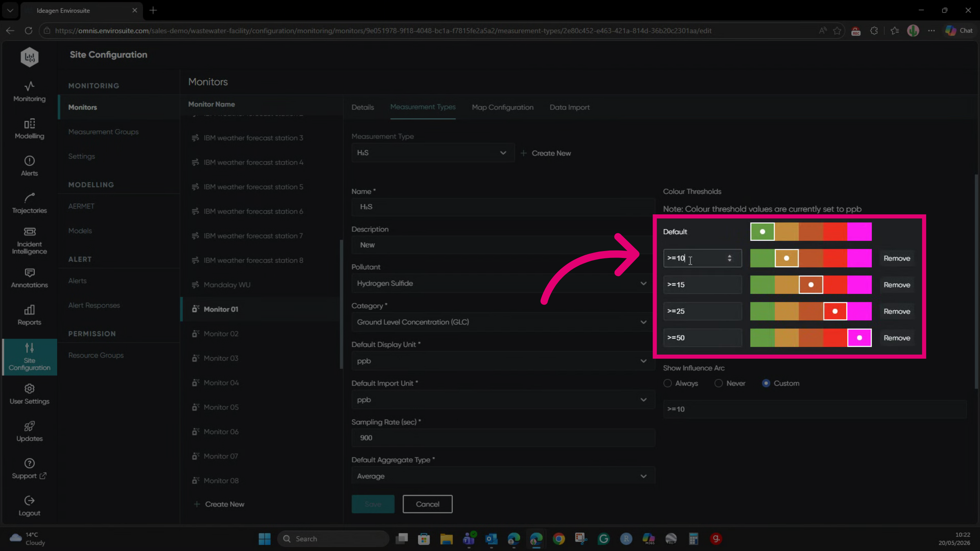Open Google Chrome from the taskbar
This screenshot has height=551, width=980.
coord(559,539)
